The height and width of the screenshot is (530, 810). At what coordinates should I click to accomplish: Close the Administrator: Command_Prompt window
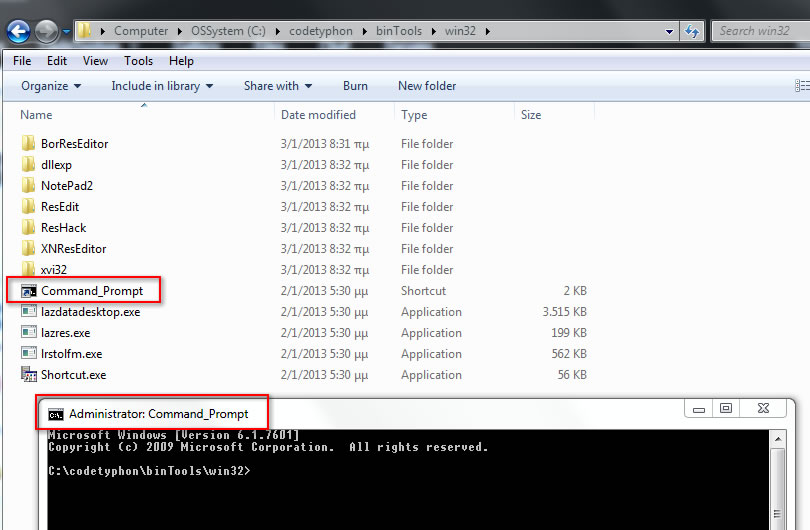click(763, 409)
